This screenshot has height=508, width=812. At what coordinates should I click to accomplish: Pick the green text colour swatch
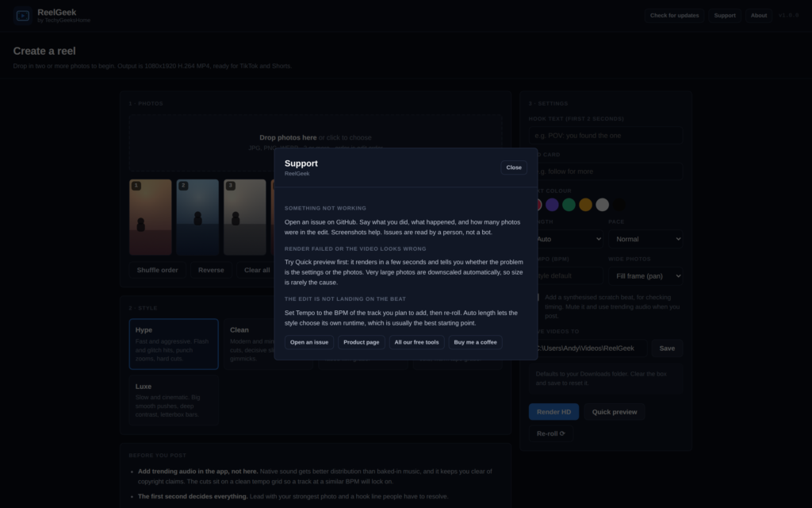click(569, 205)
